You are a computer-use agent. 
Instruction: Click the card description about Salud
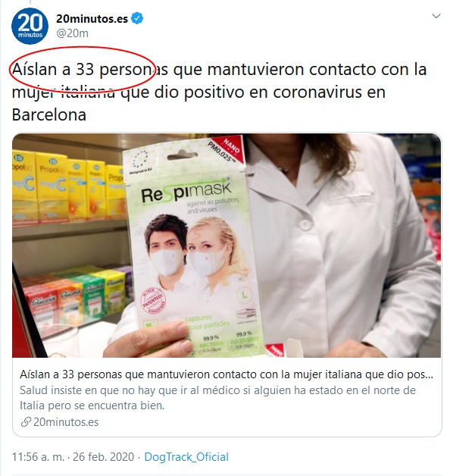pos(217,398)
